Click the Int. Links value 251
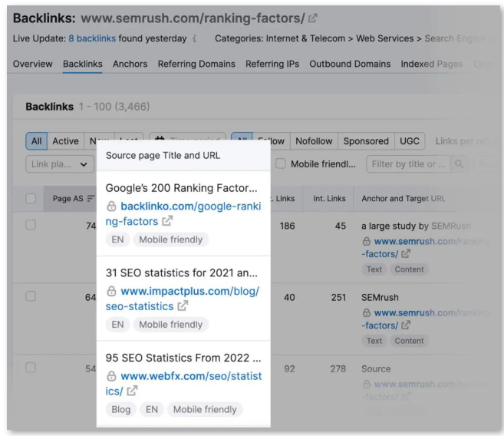The width and height of the screenshot is (504, 436). (338, 297)
